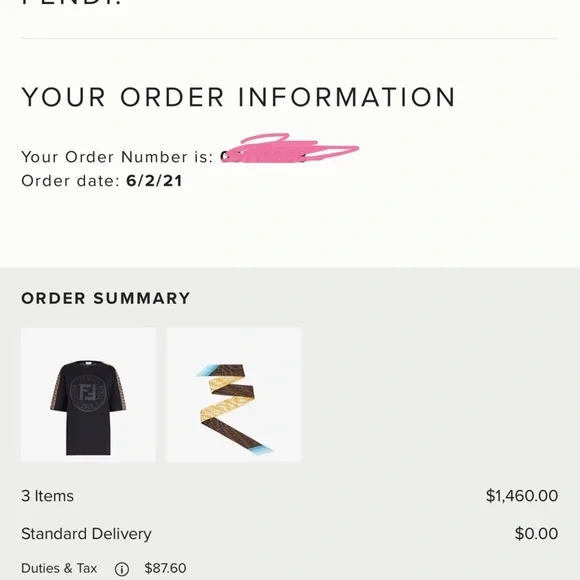Click the Standard Delivery label
The width and height of the screenshot is (580, 580).
[86, 534]
